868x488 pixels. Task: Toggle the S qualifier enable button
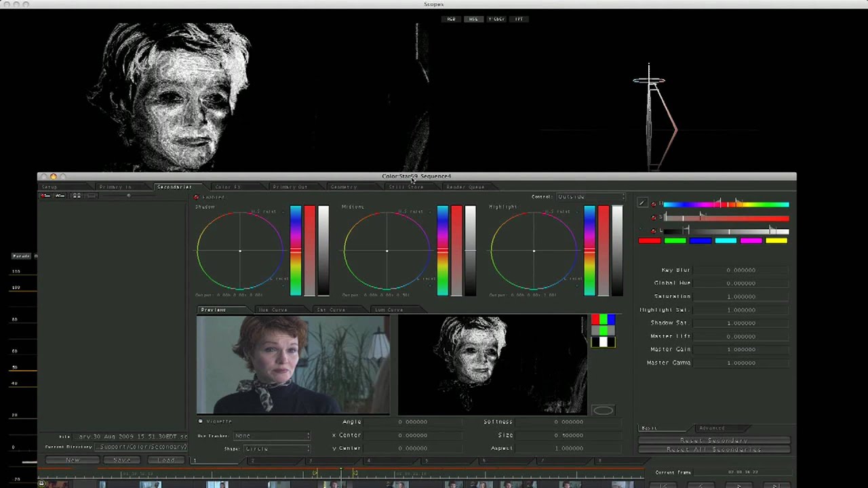coord(654,218)
